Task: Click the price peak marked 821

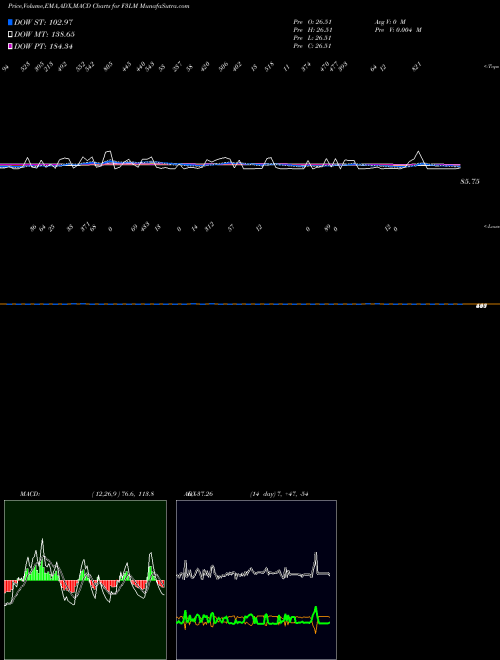Action: (417, 67)
